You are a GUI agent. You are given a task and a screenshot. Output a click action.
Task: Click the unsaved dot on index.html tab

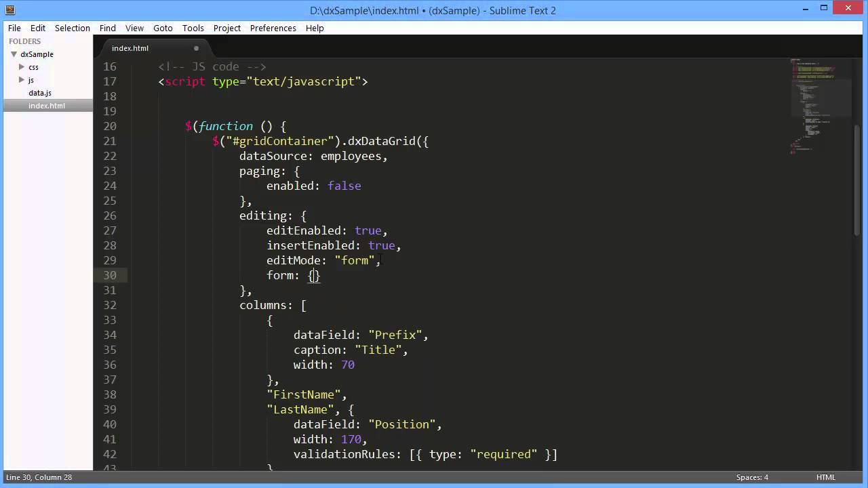[x=197, y=48]
